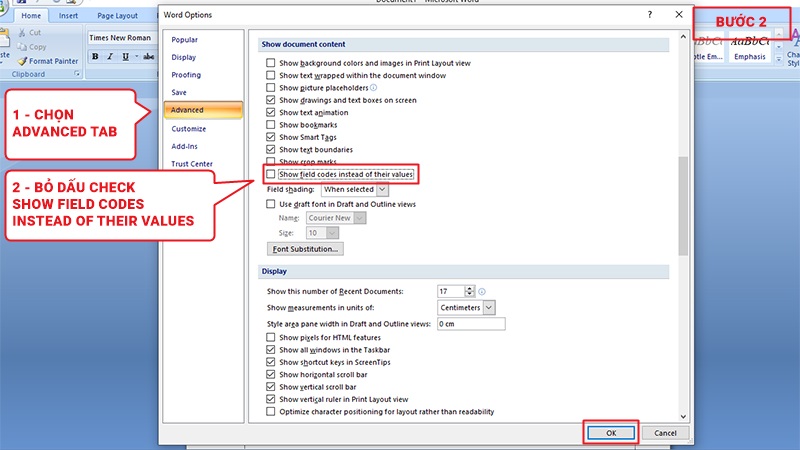Click the dialog scroll down arrow
Screen dimensions: 800x450
point(683,417)
